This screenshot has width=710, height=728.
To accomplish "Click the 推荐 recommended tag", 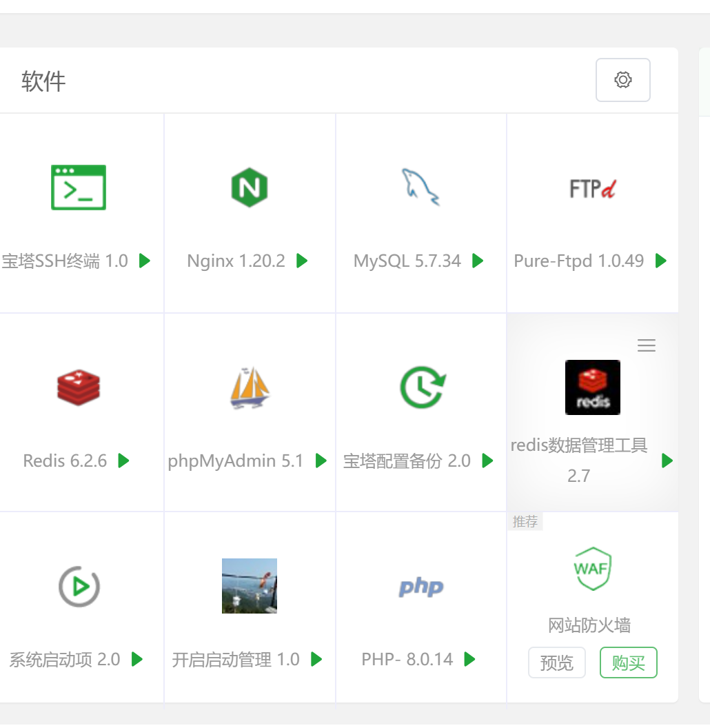I will coord(525,521).
